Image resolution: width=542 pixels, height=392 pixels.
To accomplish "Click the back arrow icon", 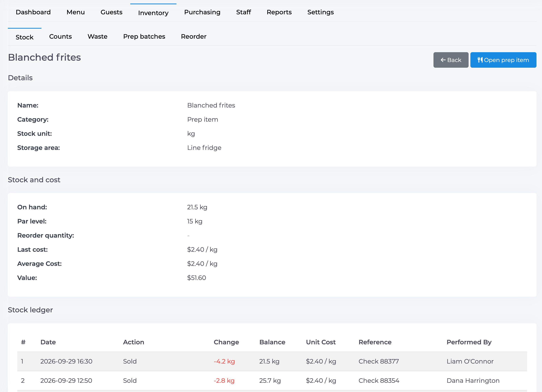I will [443, 60].
